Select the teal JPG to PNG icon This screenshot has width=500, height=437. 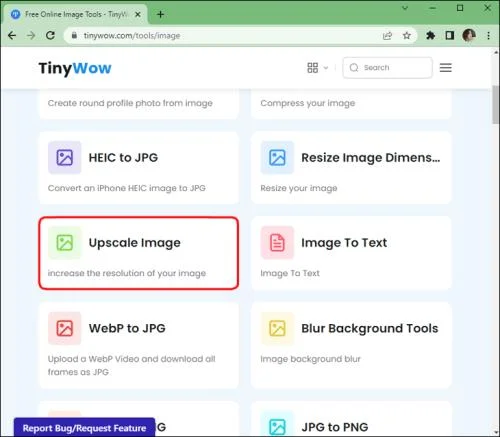pos(277,426)
